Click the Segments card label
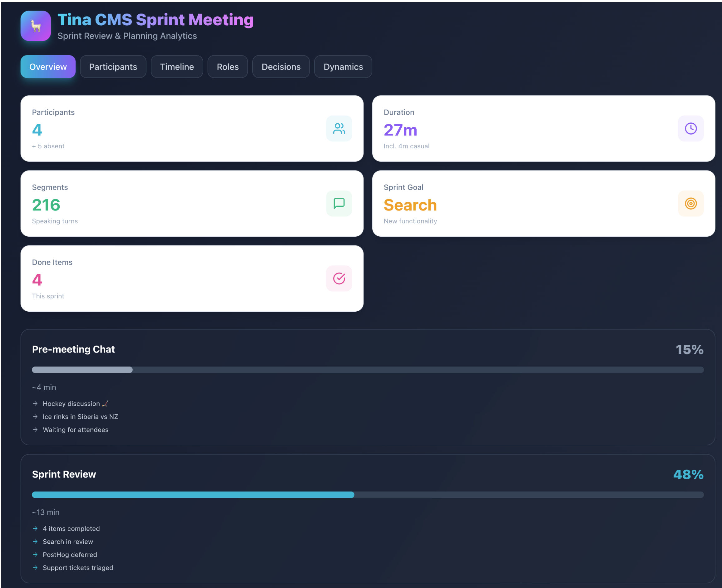Viewport: 722px width, 588px height. click(50, 187)
